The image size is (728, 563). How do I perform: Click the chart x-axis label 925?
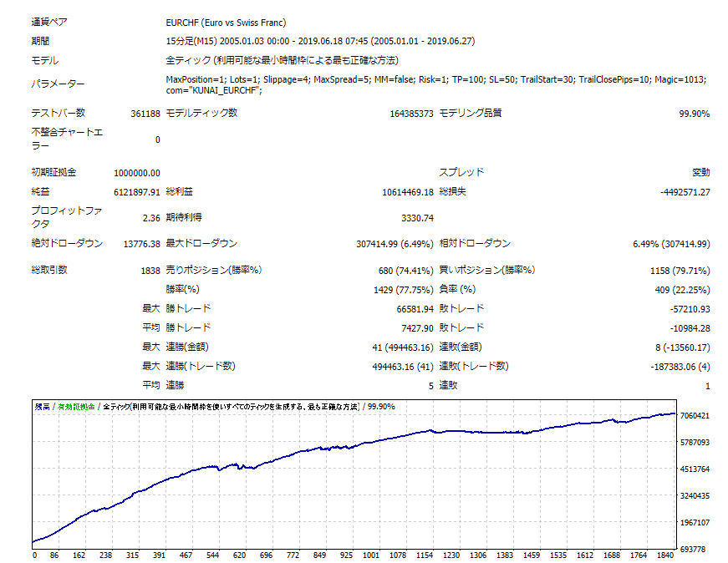click(x=346, y=555)
